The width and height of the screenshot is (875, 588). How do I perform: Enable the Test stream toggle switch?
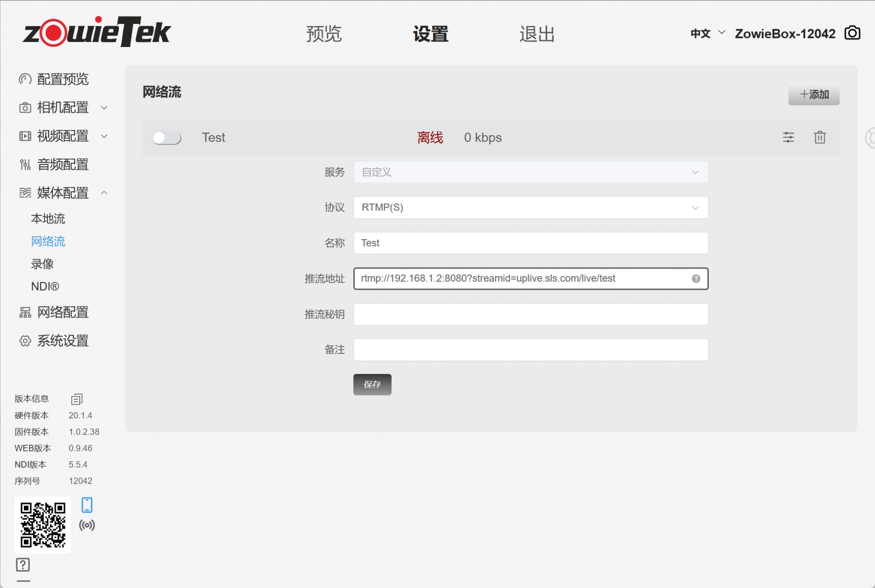(x=167, y=138)
